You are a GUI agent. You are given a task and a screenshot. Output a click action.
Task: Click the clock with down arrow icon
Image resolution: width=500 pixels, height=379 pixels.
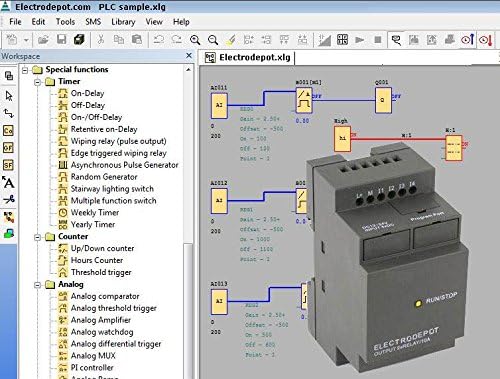(x=486, y=40)
